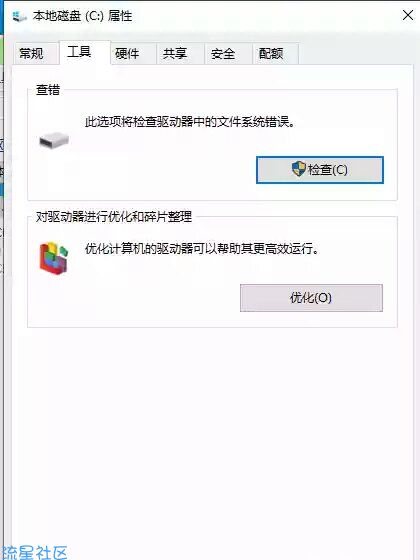Click the 查错 group label

(x=48, y=90)
